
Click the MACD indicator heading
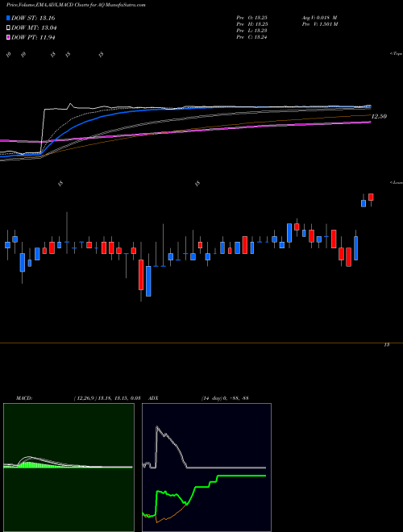pos(23,398)
